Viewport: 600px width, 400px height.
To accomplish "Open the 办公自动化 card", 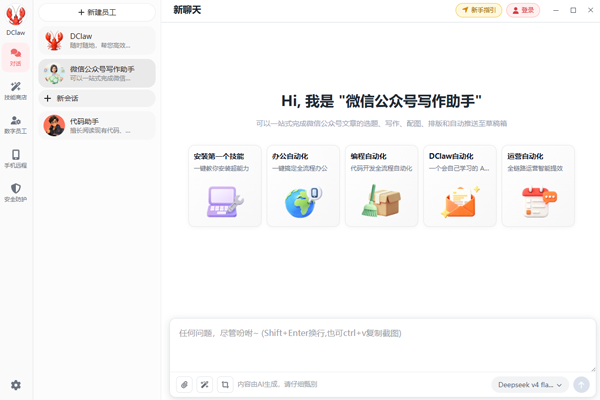I will pyautogui.click(x=303, y=186).
